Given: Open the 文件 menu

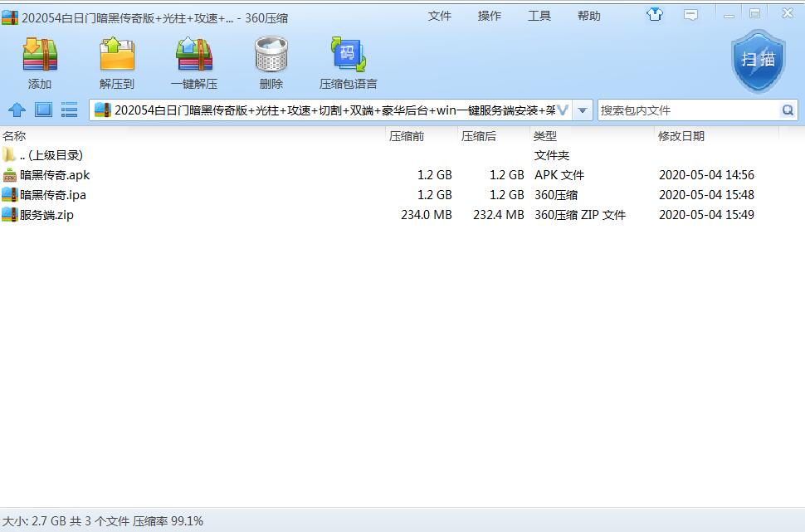Looking at the screenshot, I should click(440, 16).
